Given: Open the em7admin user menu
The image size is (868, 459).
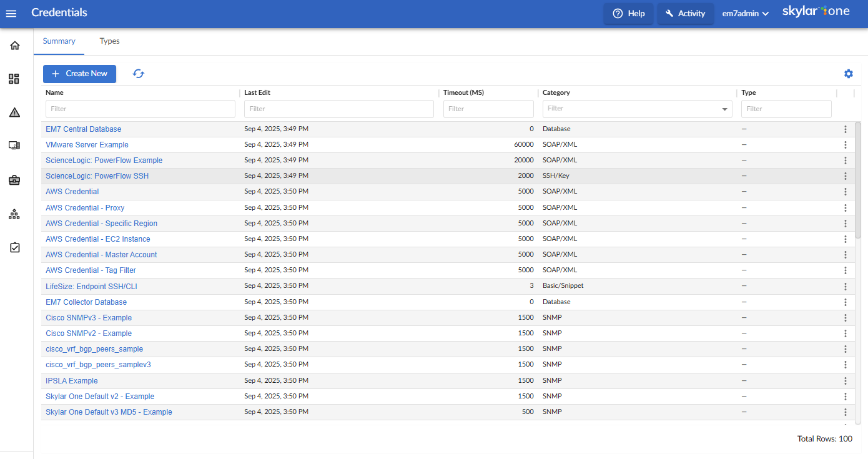Looking at the screenshot, I should (745, 13).
